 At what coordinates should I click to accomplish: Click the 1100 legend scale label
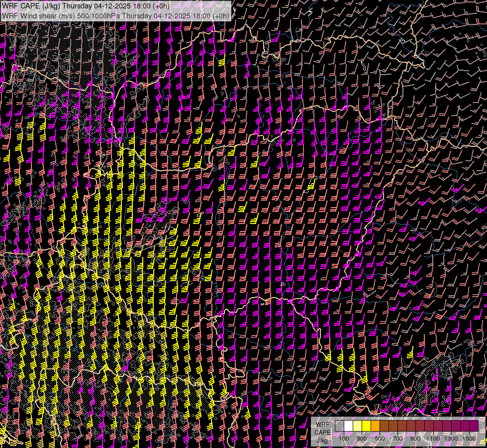tap(433, 439)
